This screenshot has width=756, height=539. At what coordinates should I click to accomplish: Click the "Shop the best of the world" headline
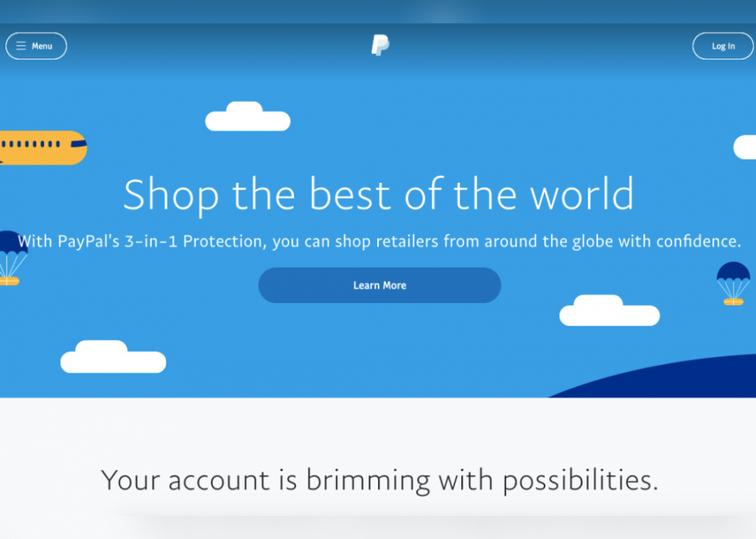(379, 194)
